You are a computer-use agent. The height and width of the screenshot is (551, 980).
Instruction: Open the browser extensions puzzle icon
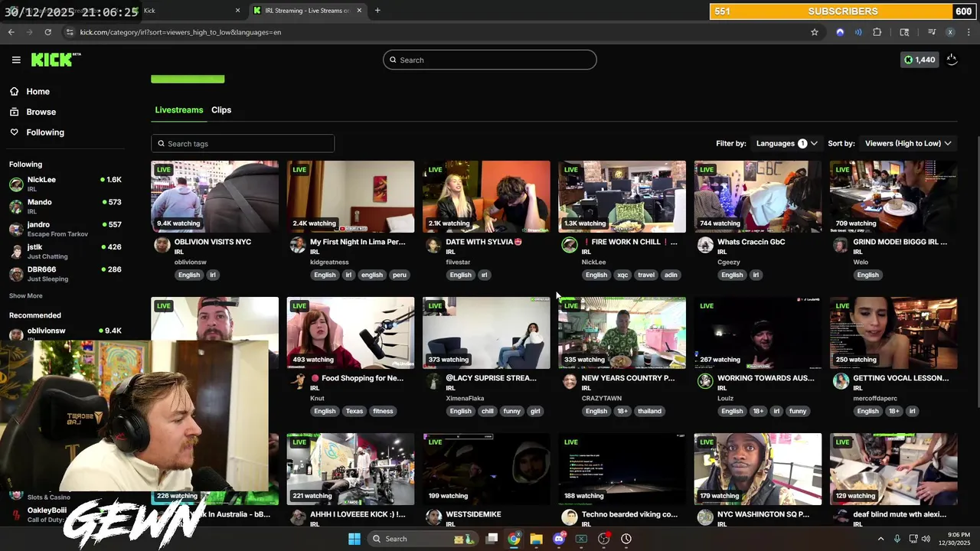click(x=877, y=32)
